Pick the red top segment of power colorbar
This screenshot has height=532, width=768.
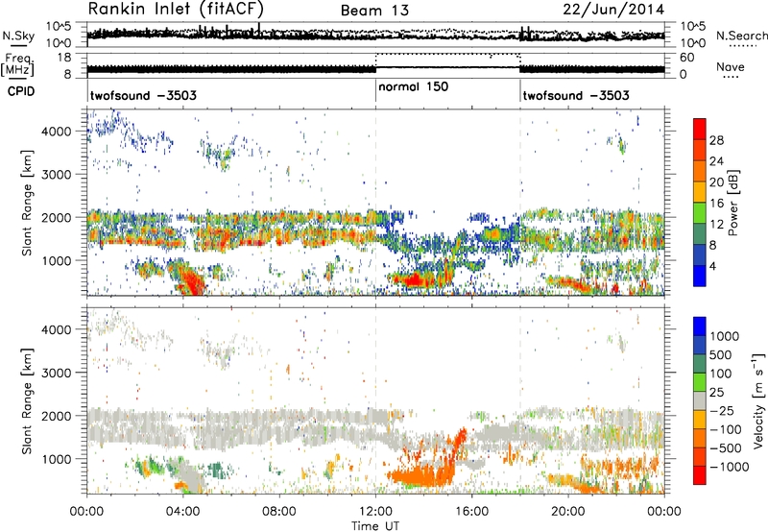(700, 129)
